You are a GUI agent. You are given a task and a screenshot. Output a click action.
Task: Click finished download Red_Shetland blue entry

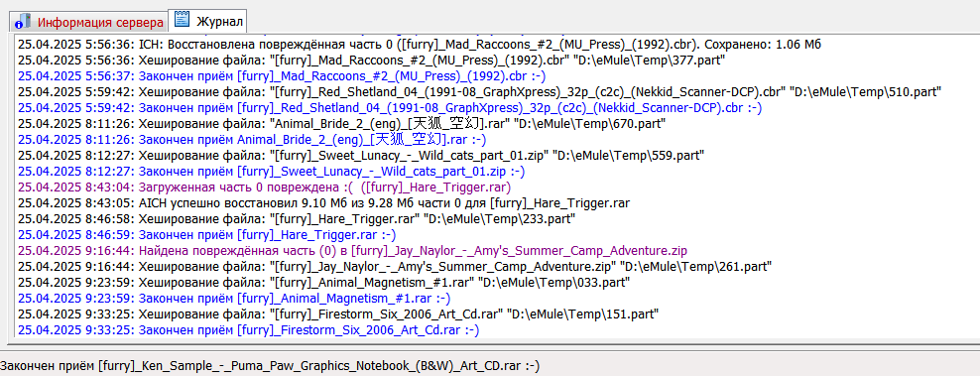(x=390, y=108)
